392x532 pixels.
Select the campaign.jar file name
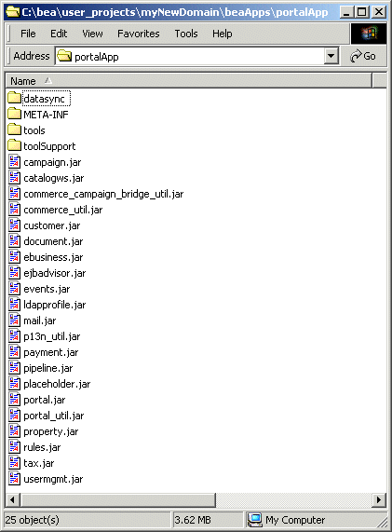pos(52,162)
